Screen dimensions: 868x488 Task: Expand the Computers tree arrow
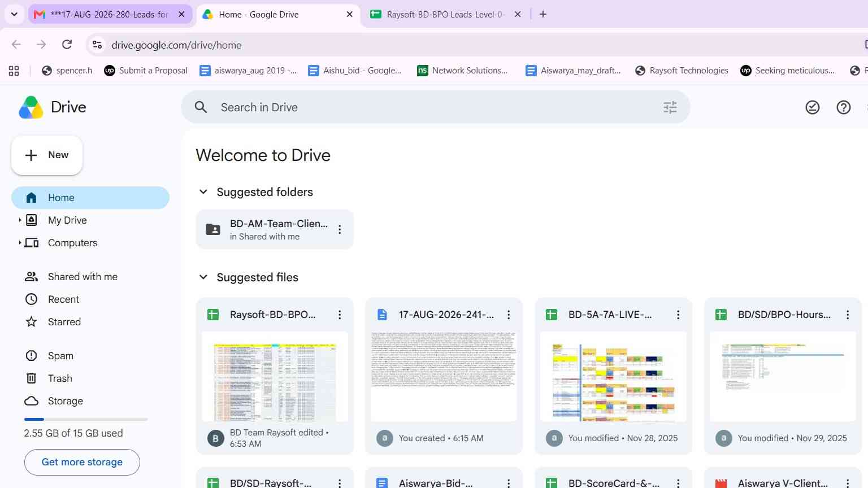click(x=20, y=243)
